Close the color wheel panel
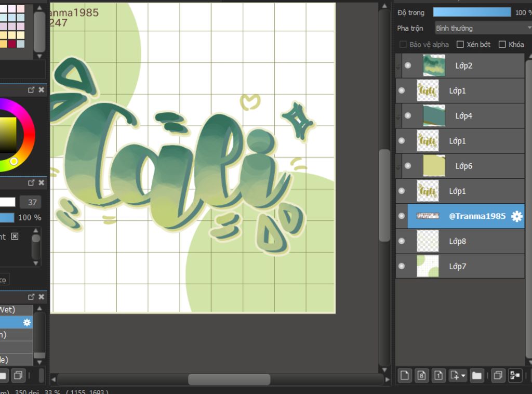The height and width of the screenshot is (394, 532). click(x=42, y=89)
